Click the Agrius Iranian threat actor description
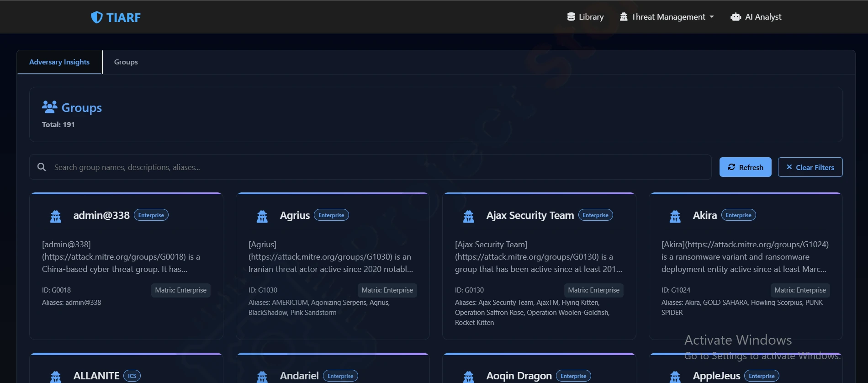Viewport: 868px width, 383px height. pos(331,257)
